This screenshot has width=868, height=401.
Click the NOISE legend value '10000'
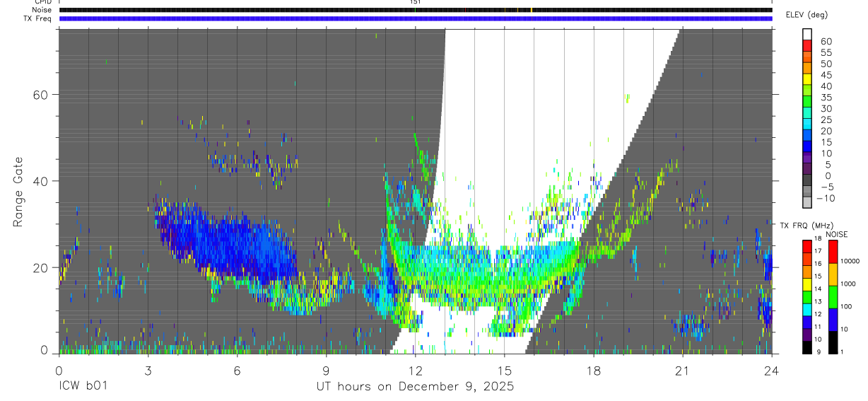point(850,261)
